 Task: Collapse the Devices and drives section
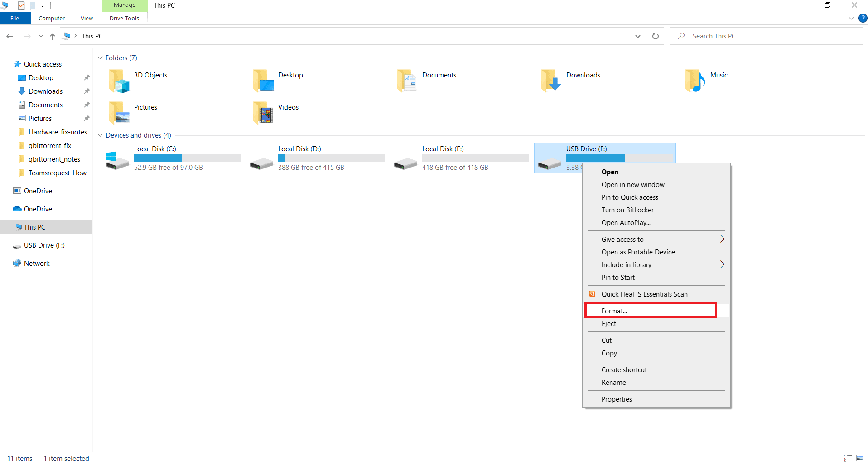point(100,135)
